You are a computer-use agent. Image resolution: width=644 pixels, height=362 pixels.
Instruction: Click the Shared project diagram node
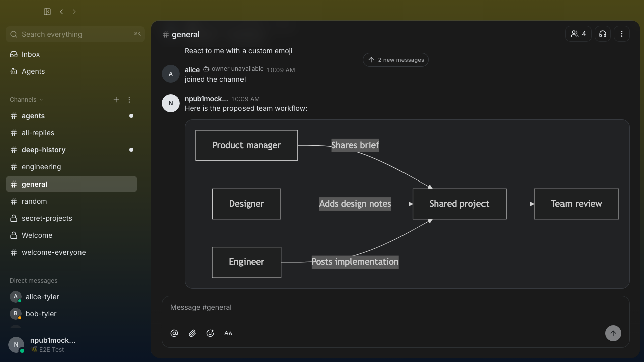[459, 204]
